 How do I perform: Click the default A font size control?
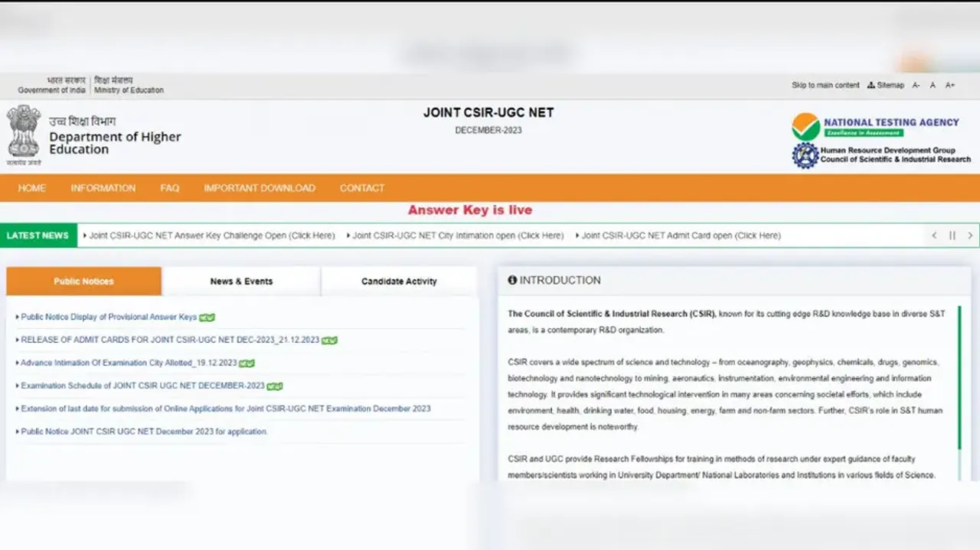(933, 85)
